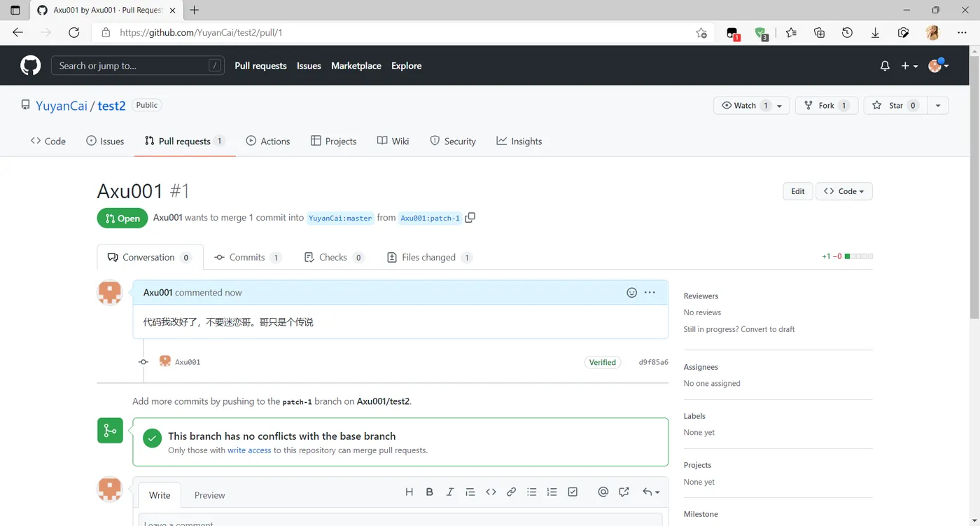Fork the repository
980x526 pixels.
[x=827, y=106]
